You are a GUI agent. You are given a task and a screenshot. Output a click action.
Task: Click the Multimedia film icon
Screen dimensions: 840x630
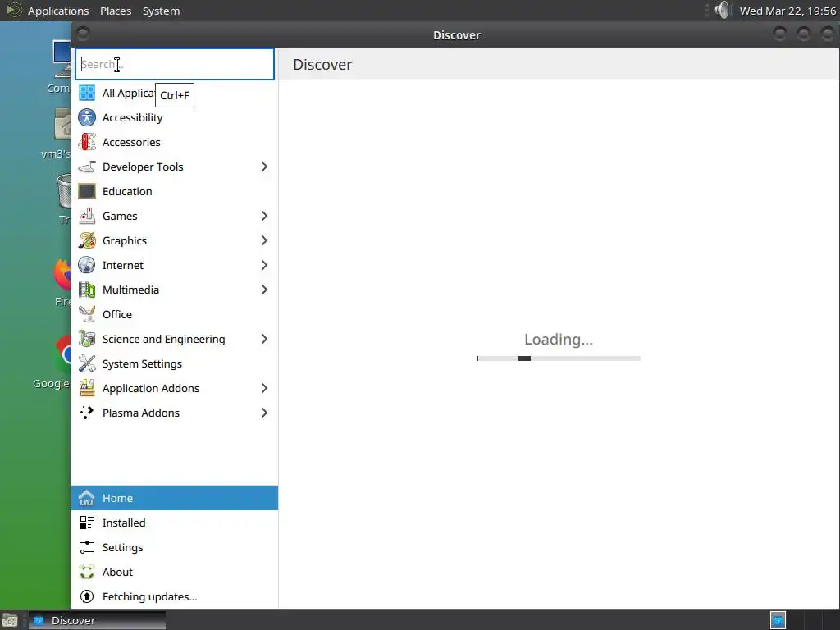tap(87, 290)
